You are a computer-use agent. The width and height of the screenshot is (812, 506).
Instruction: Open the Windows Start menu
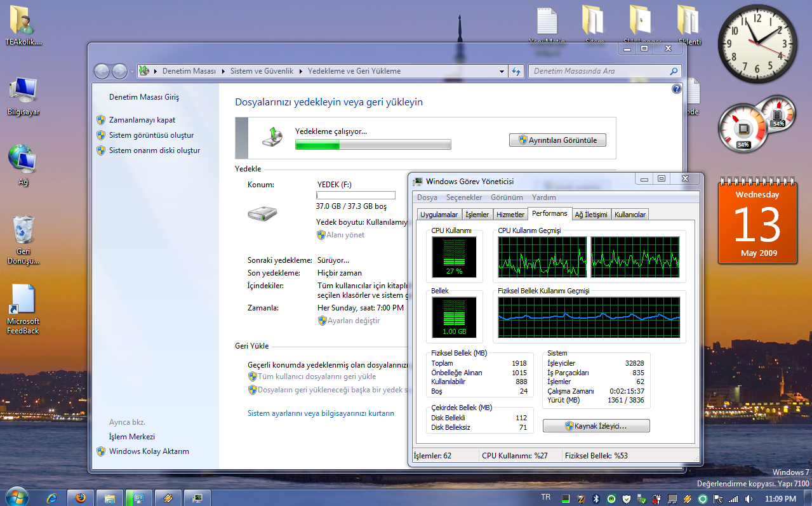[x=16, y=497]
